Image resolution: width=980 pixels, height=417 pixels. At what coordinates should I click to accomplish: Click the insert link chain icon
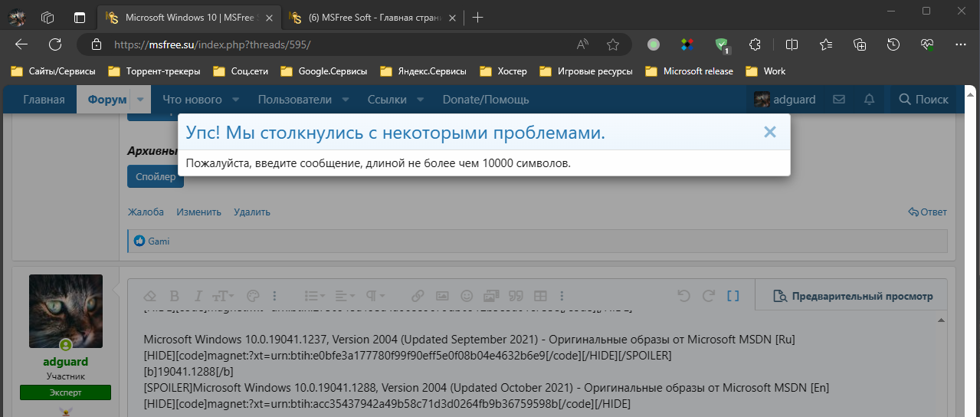point(418,296)
